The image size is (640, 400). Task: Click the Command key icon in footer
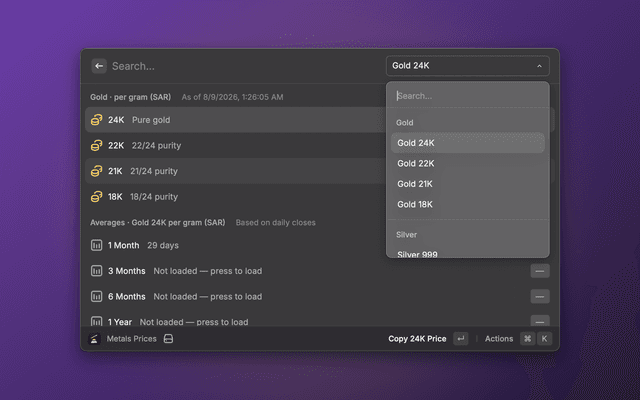(527, 339)
